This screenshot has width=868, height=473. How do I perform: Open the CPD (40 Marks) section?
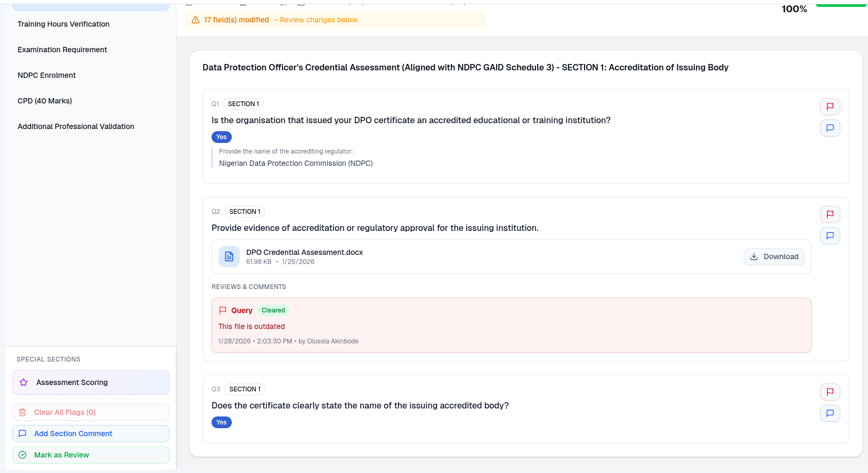(x=45, y=101)
